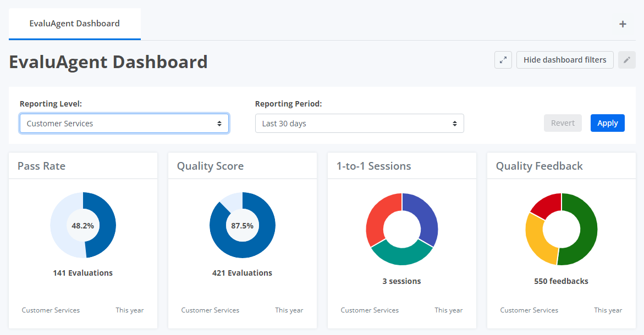Add a new dashboard with plus icon
This screenshot has width=644, height=335.
tap(623, 24)
